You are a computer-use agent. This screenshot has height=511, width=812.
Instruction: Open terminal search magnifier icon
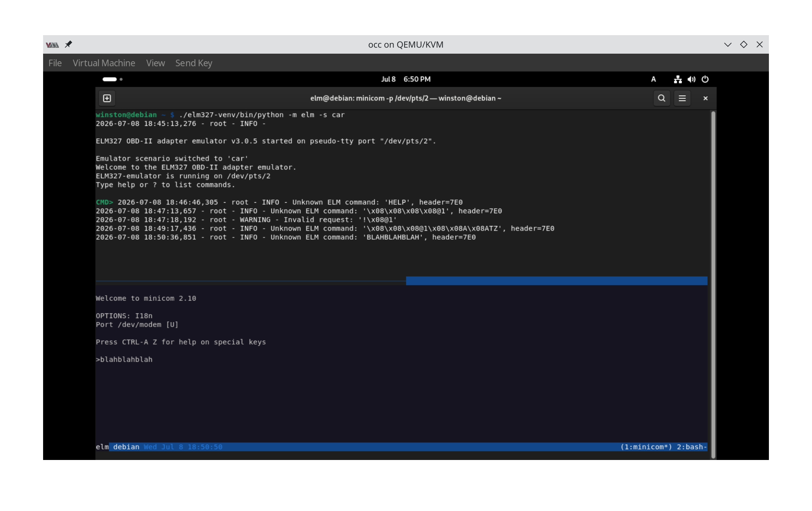point(662,98)
